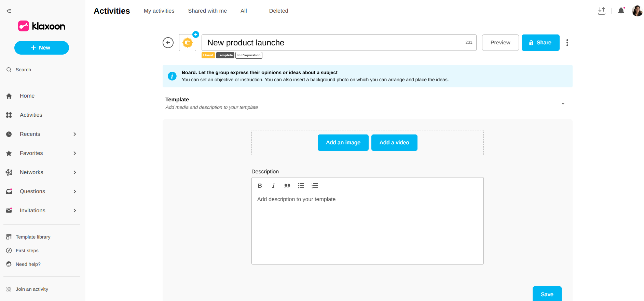Expand the Favorites submenu
The height and width of the screenshot is (301, 644).
point(74,153)
